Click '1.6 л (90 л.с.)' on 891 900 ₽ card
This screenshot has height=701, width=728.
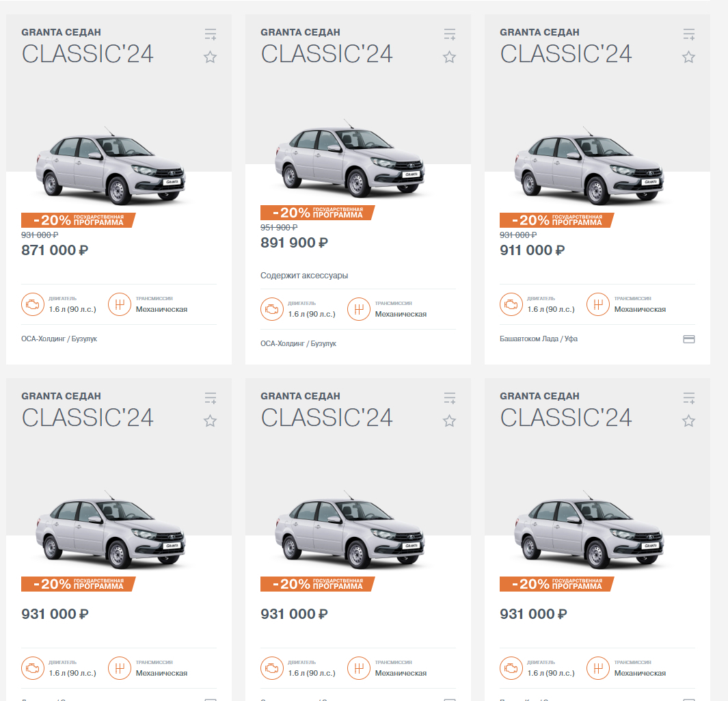tap(312, 314)
